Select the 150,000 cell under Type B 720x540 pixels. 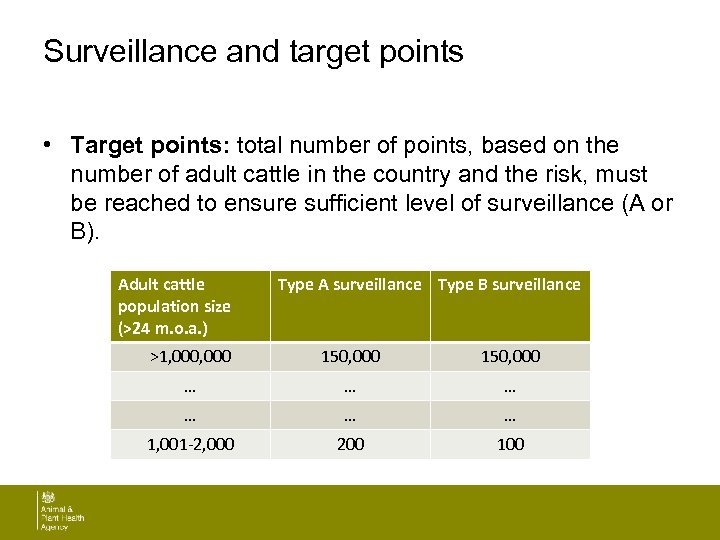pos(510,357)
